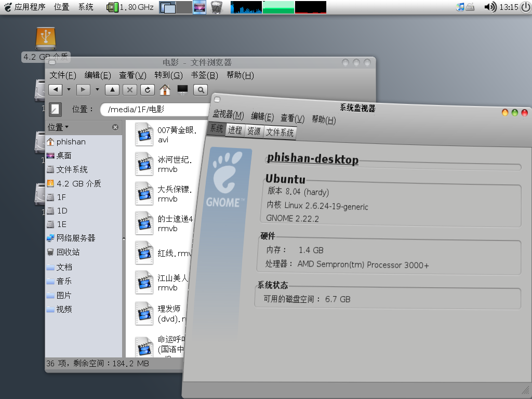Click the blue CPU history graph in panel

246,7
